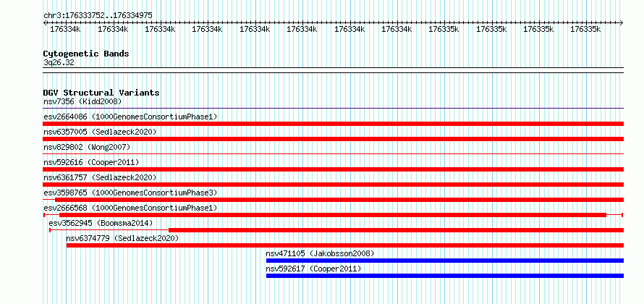Open the nsv471105 (Jakobsson2008) variant label

(x=320, y=253)
